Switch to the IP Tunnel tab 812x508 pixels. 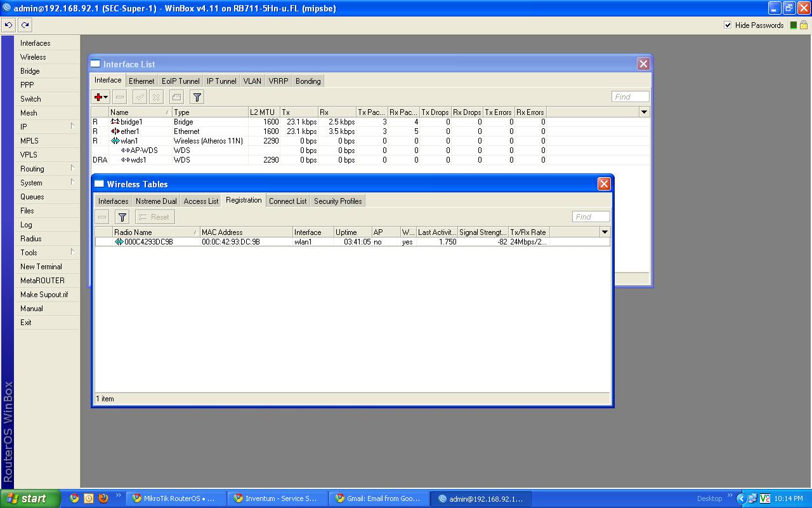[x=221, y=81]
